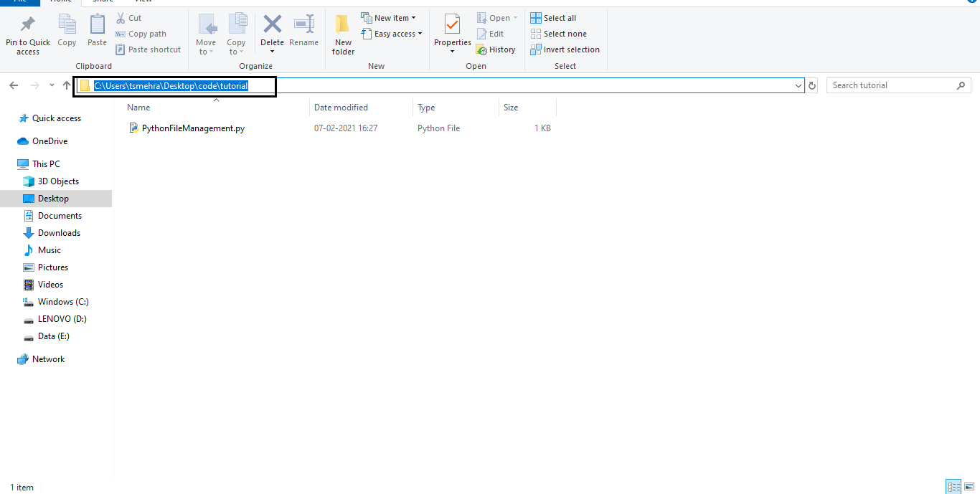
Task: Click Select all in ribbon
Action: click(x=553, y=18)
